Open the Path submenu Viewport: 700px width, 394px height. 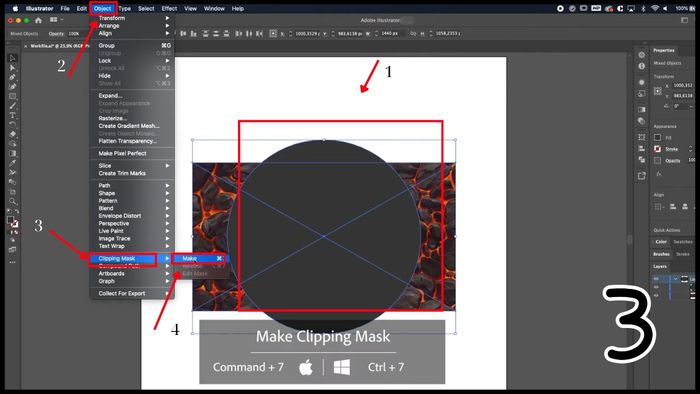click(132, 186)
